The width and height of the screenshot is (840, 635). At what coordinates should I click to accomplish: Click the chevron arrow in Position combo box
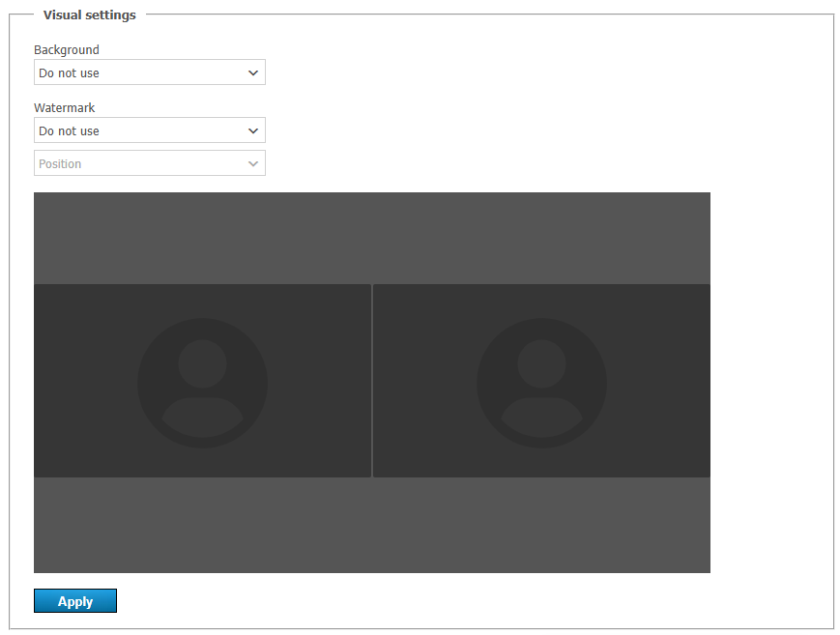pos(253,163)
